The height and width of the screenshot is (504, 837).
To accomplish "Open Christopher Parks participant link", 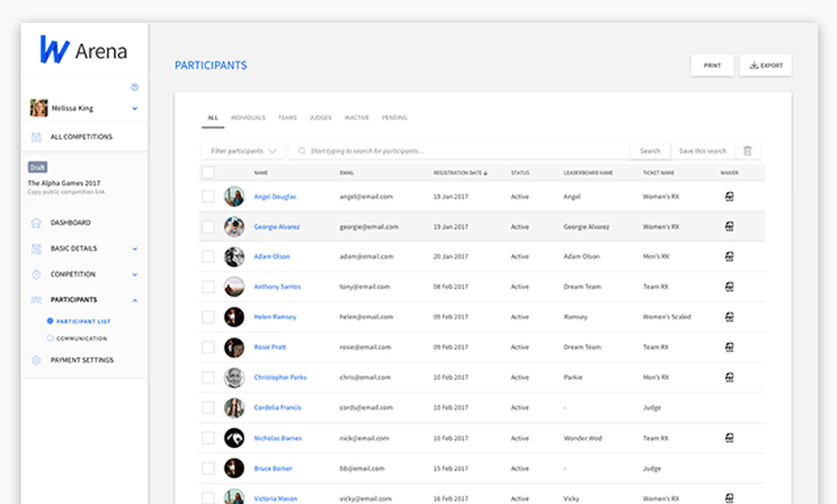I will tap(281, 378).
